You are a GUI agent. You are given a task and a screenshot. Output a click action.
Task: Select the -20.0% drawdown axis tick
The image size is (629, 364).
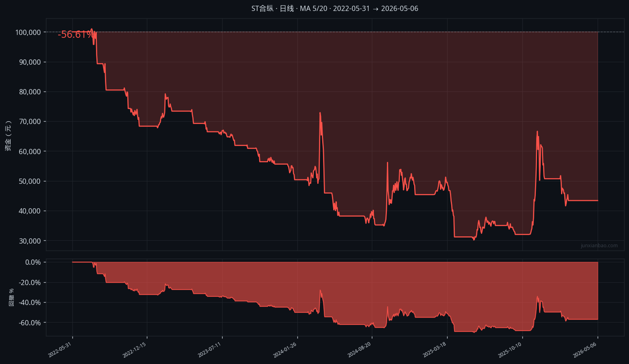(x=30, y=283)
